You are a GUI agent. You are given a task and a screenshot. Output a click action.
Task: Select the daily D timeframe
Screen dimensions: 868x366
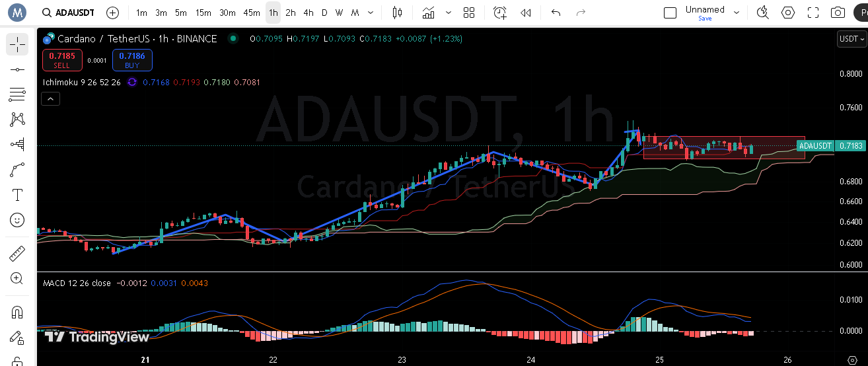pos(324,13)
